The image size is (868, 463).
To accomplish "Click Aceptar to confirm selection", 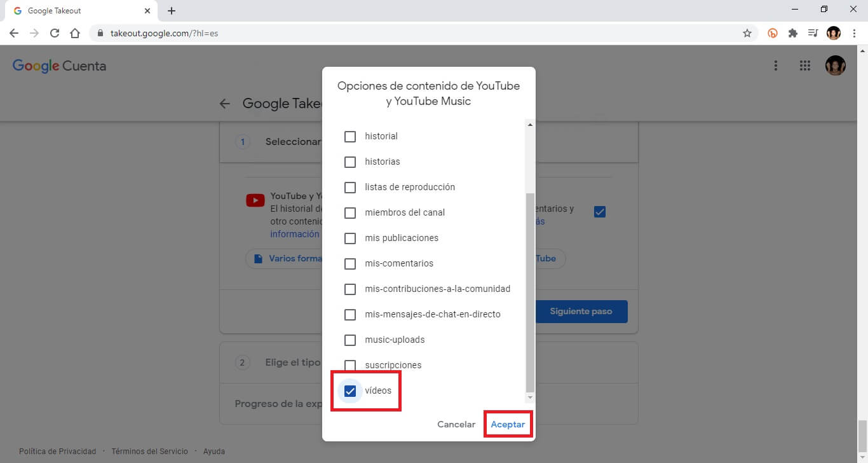I will tap(508, 424).
